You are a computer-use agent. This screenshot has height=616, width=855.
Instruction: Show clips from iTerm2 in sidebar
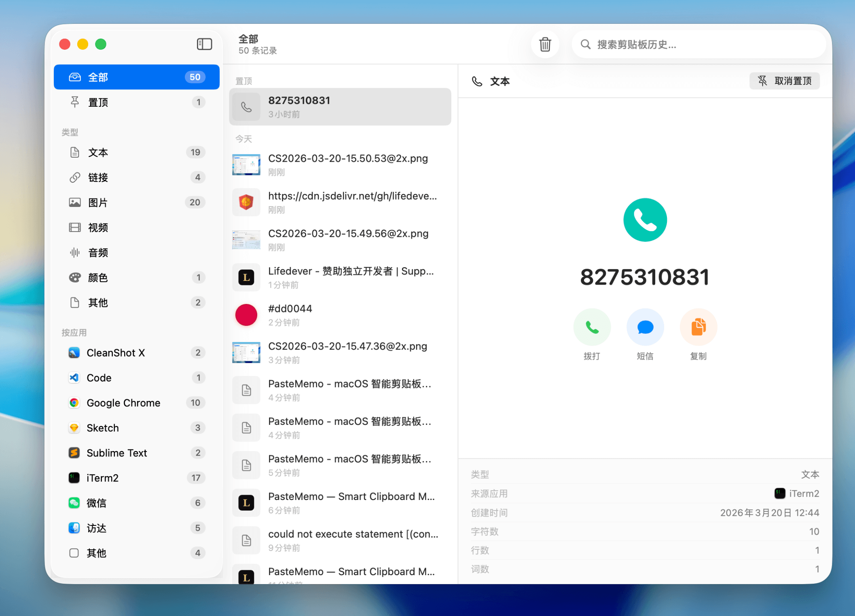click(137, 478)
